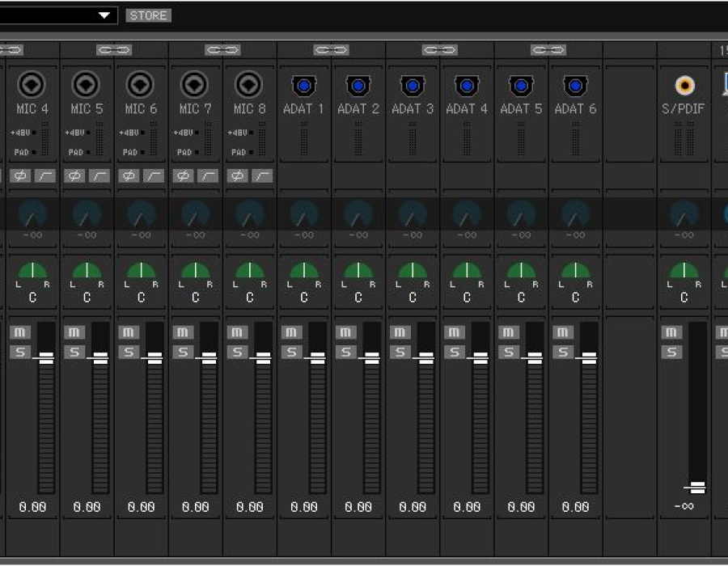Click the MIC 7 combo jack icon
728x566 pixels.
pyautogui.click(x=194, y=84)
